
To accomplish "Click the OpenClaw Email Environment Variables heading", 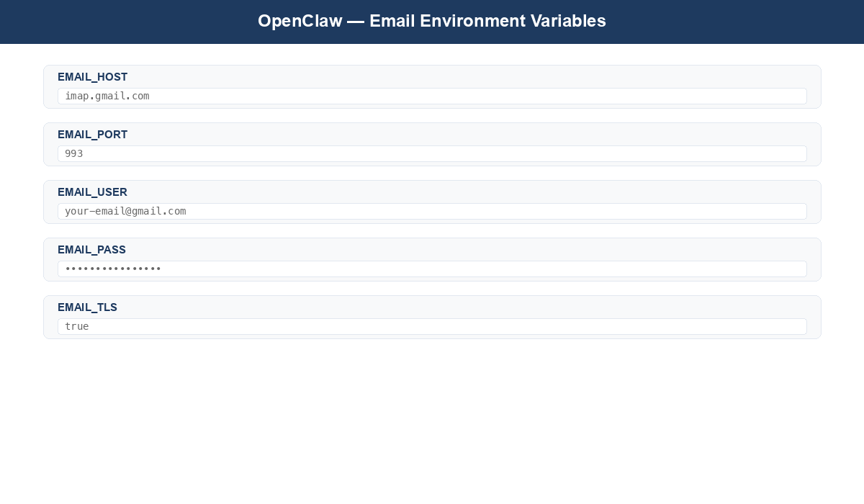I will (432, 21).
